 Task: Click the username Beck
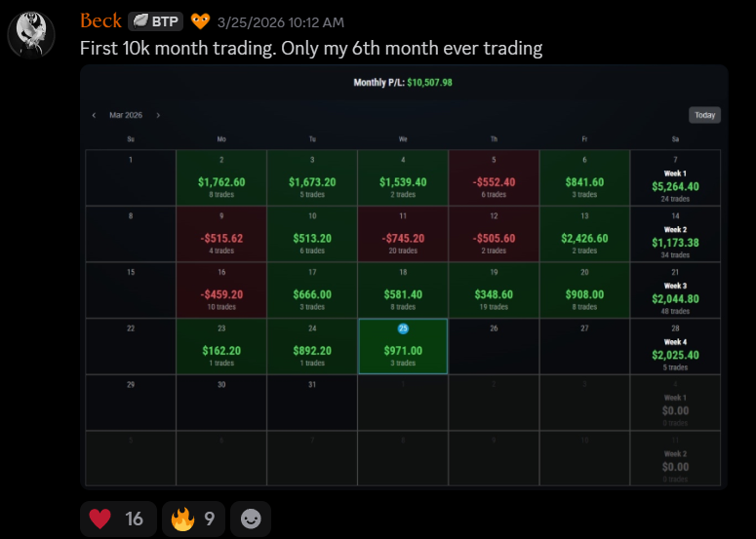(x=100, y=21)
